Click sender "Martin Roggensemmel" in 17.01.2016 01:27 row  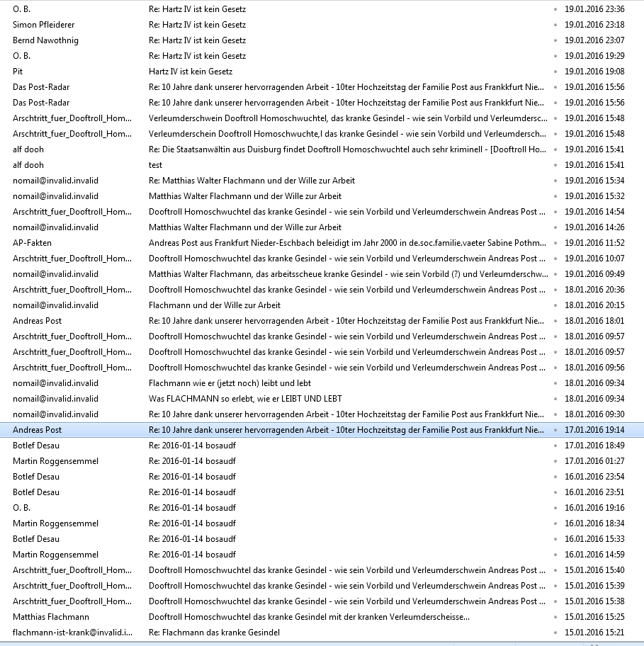pos(56,461)
